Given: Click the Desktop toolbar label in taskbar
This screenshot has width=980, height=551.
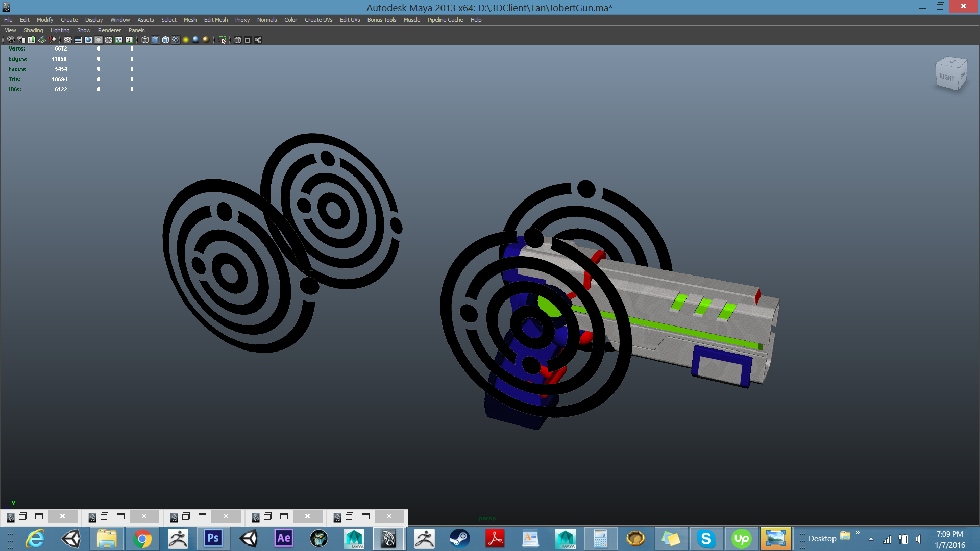Looking at the screenshot, I should (x=822, y=539).
